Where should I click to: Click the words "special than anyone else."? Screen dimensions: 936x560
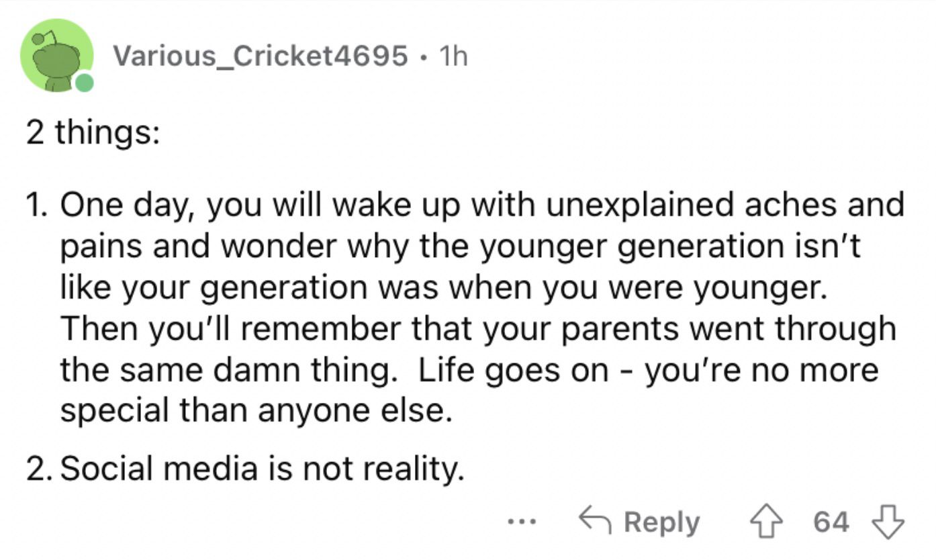254,410
